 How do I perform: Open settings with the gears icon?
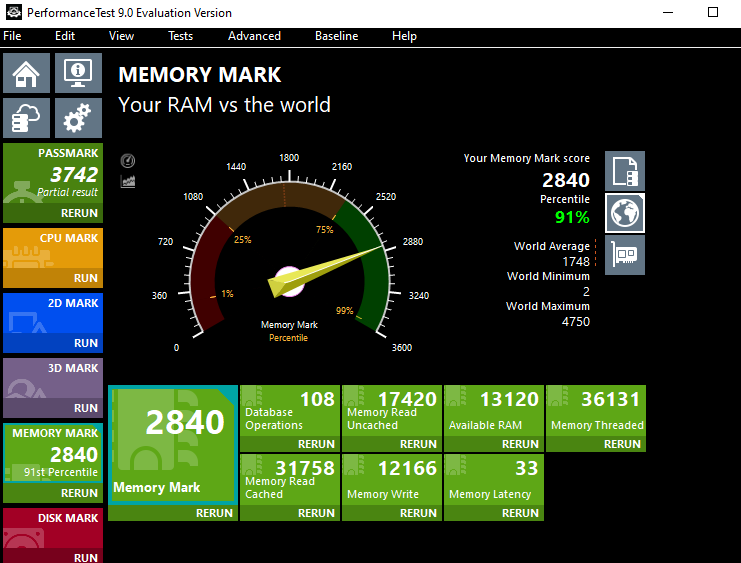click(78, 118)
